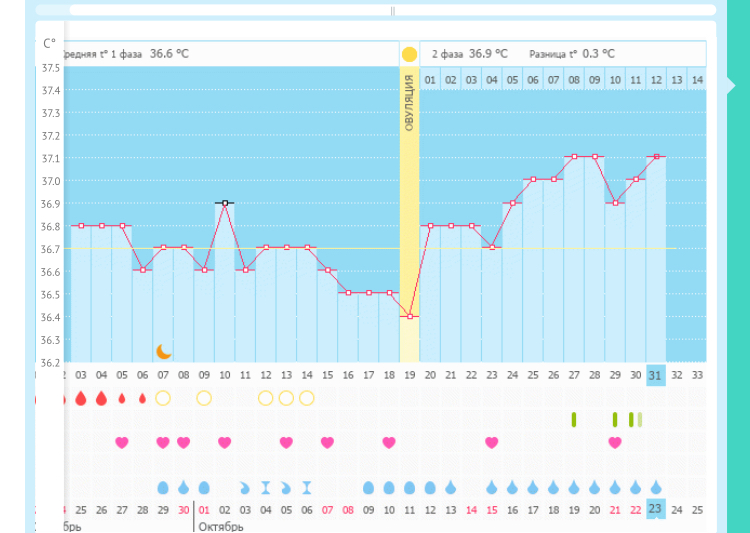The height and width of the screenshot is (533, 750).
Task: Click the yellow ovulation sun icon
Action: point(409,54)
